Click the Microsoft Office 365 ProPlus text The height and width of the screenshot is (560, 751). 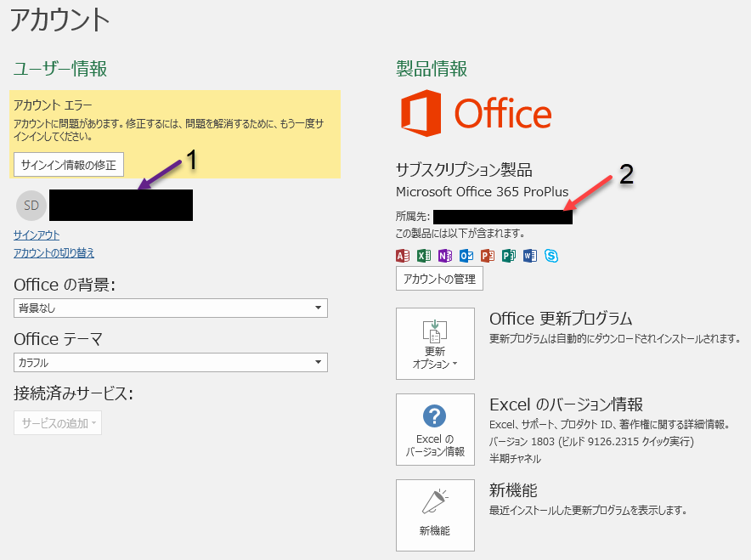pos(483,191)
